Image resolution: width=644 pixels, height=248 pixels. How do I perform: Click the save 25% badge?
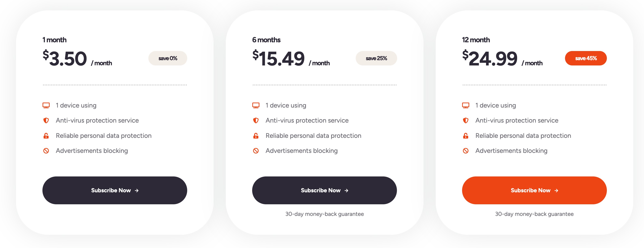[376, 58]
